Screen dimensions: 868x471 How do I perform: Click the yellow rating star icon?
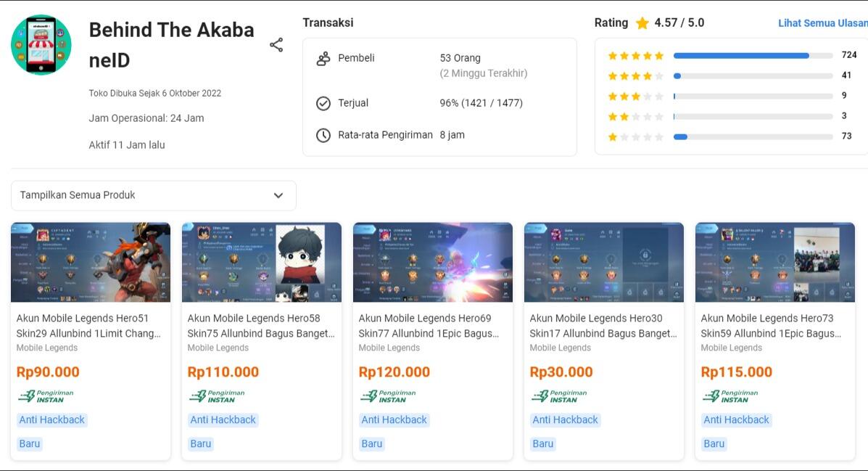tap(642, 23)
